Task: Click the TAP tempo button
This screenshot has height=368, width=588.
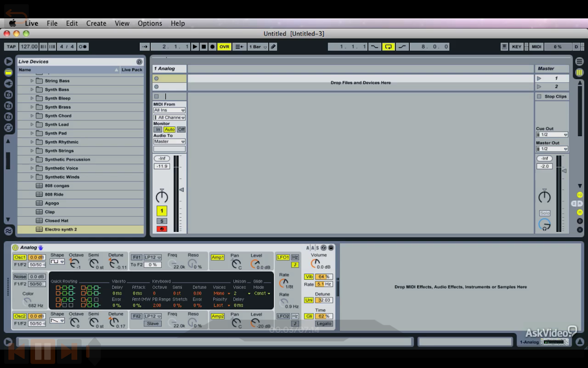Action: click(x=11, y=46)
